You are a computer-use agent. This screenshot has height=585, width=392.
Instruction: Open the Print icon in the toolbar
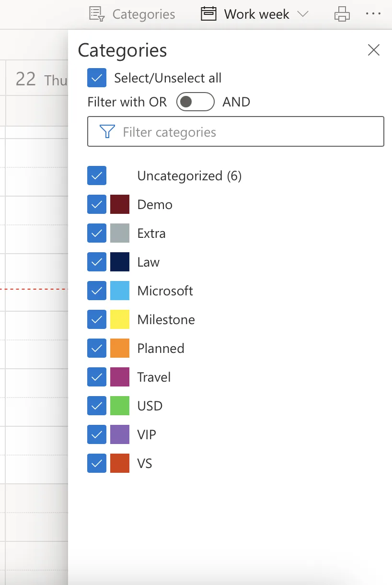(342, 14)
